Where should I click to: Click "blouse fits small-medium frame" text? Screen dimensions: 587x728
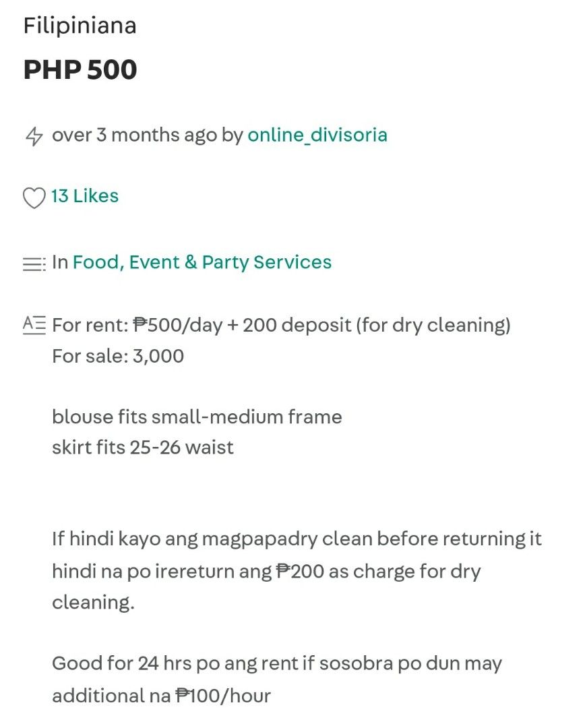[x=197, y=417]
